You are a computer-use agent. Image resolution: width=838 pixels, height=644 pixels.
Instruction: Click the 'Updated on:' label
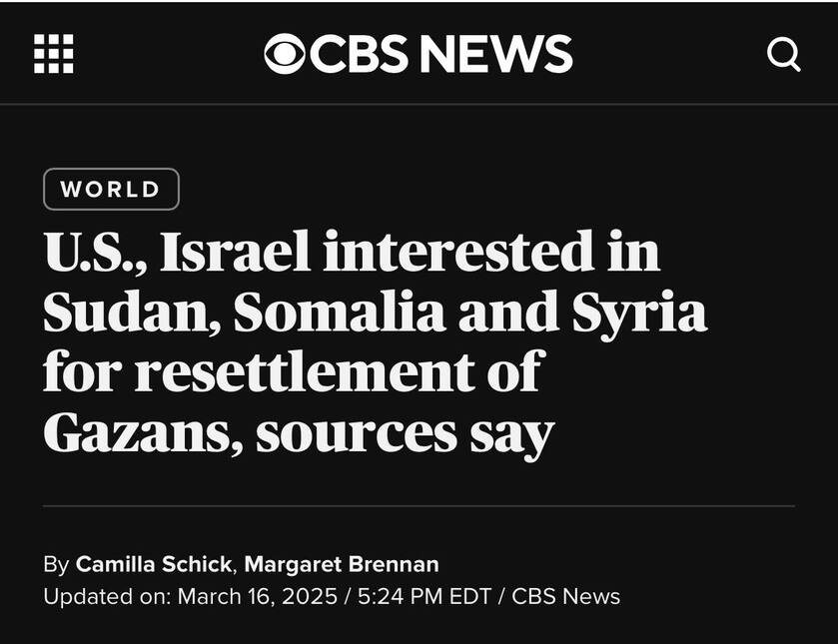(x=108, y=597)
